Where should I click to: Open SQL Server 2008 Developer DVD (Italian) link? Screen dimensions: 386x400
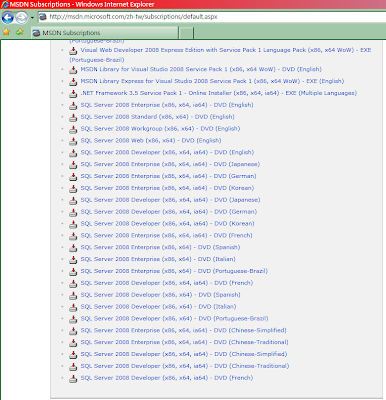pos(158,306)
